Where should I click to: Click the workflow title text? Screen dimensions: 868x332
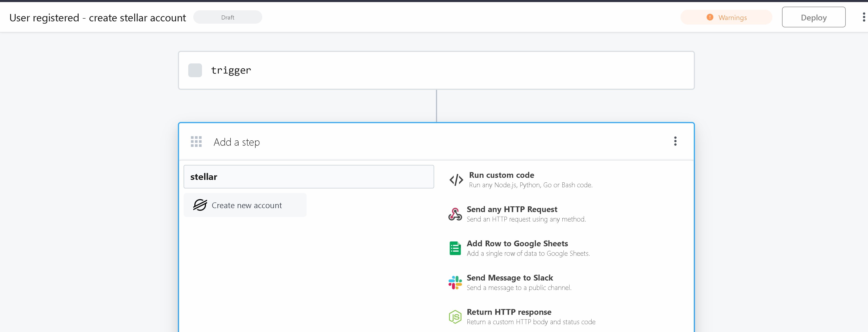click(x=97, y=17)
